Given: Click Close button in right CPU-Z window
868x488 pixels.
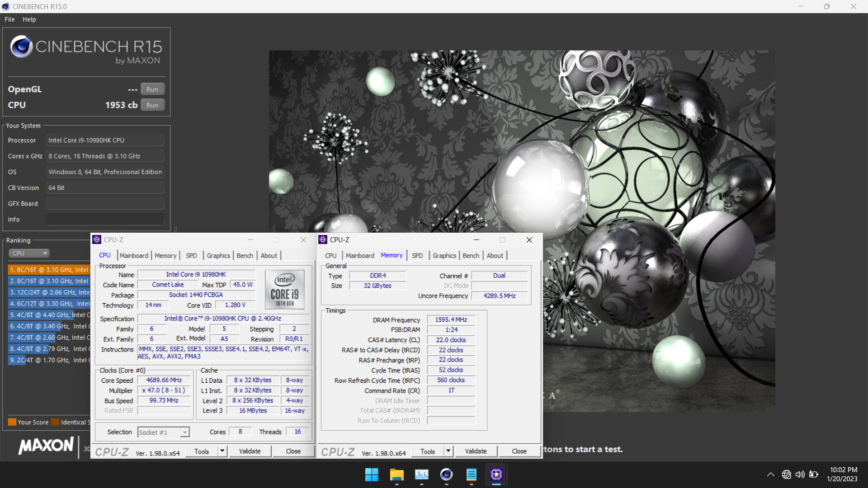Looking at the screenshot, I should click(519, 451).
